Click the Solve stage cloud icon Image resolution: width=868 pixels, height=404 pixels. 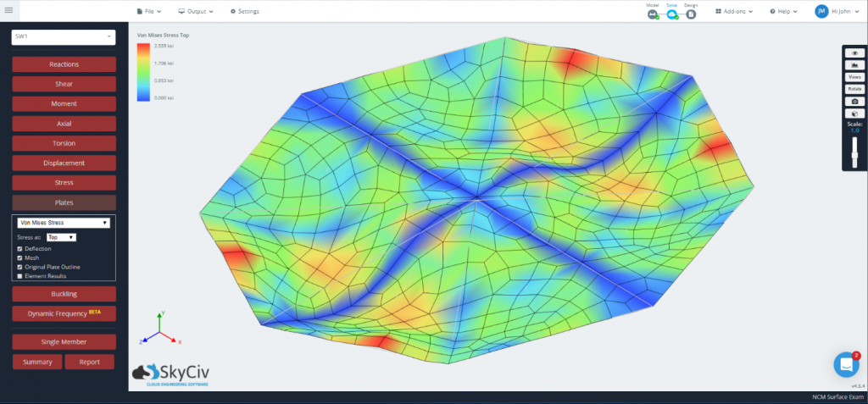(x=671, y=14)
